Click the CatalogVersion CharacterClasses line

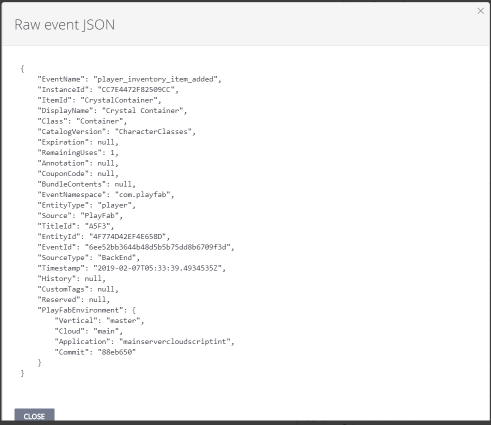[x=117, y=132]
